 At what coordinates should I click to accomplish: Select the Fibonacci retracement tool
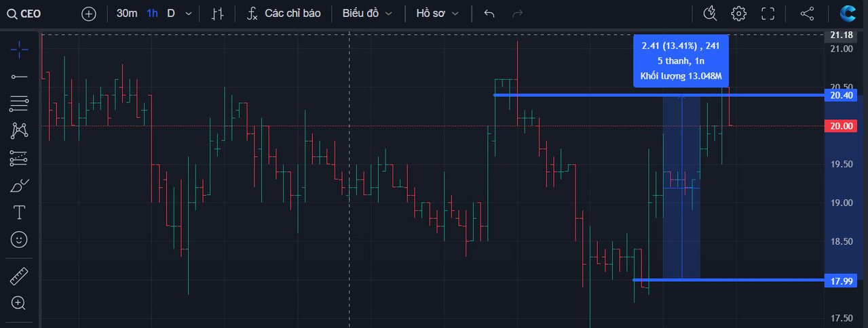point(19,104)
